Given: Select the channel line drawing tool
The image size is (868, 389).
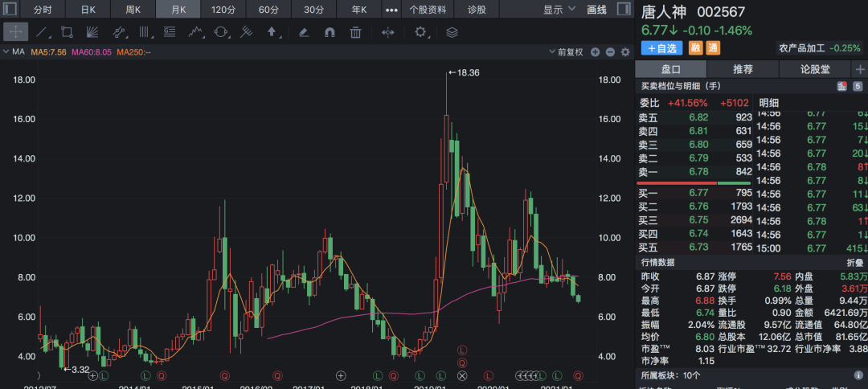Looking at the screenshot, I should coord(119,32).
